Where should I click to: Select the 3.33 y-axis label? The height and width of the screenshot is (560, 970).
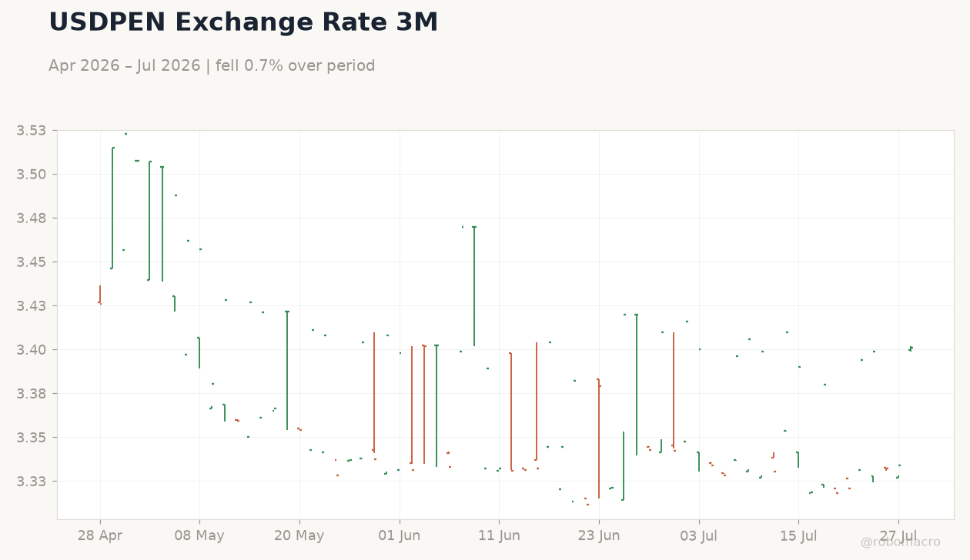click(x=32, y=482)
